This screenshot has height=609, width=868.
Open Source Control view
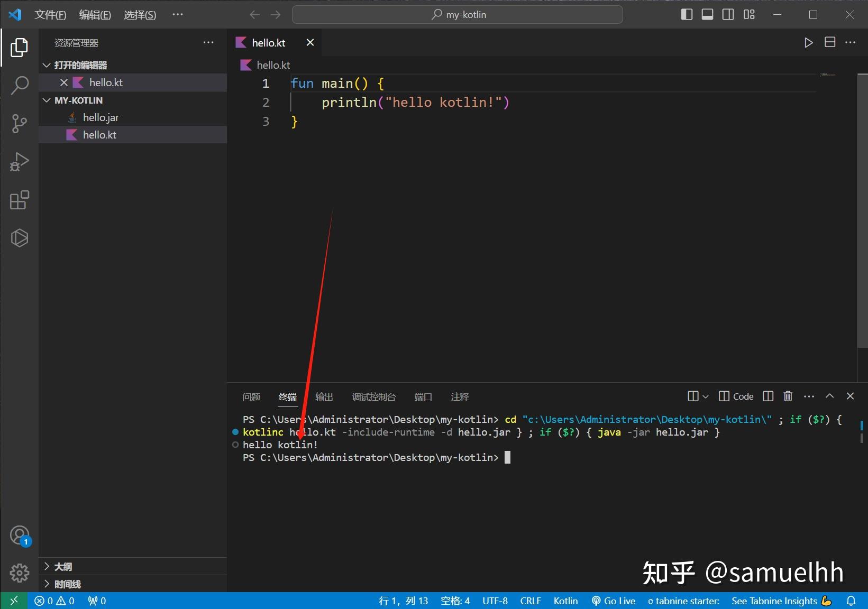[x=20, y=124]
